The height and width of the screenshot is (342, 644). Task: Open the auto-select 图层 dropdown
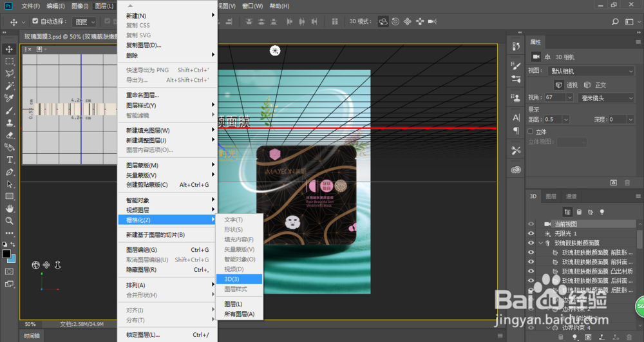coord(84,22)
